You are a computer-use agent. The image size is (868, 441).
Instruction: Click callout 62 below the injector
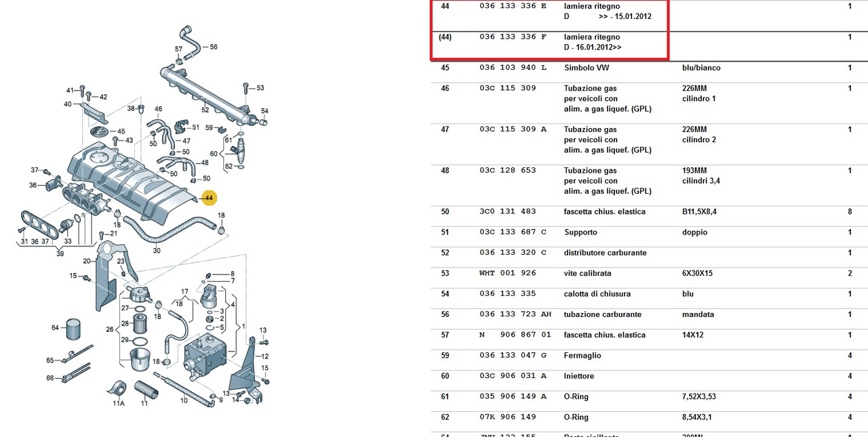coord(229,166)
